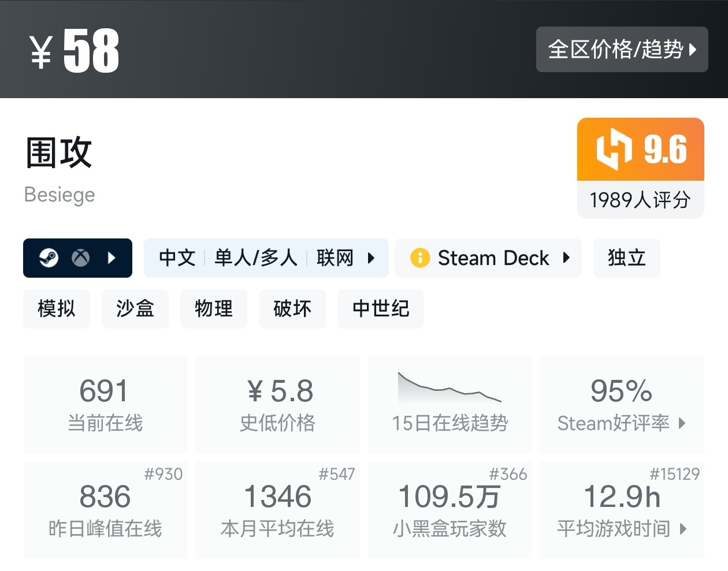
Task: Expand the Steam Deck compatibility arrow
Action: pyautogui.click(x=566, y=257)
